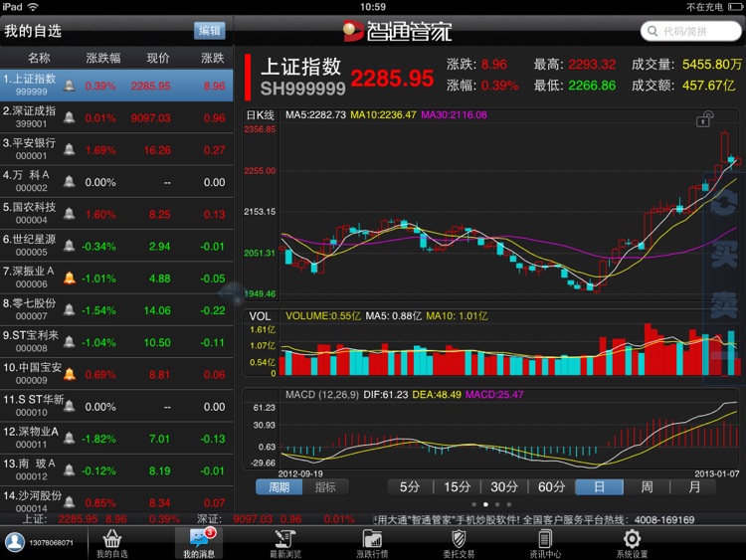Toggle alert bell for 中国宝安
This screenshot has width=746, height=560.
pyautogui.click(x=70, y=375)
